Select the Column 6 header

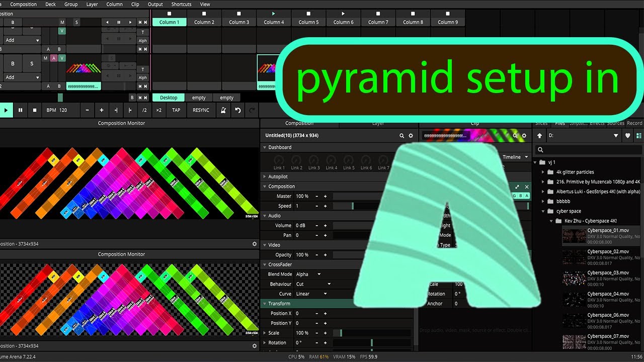pos(343,22)
